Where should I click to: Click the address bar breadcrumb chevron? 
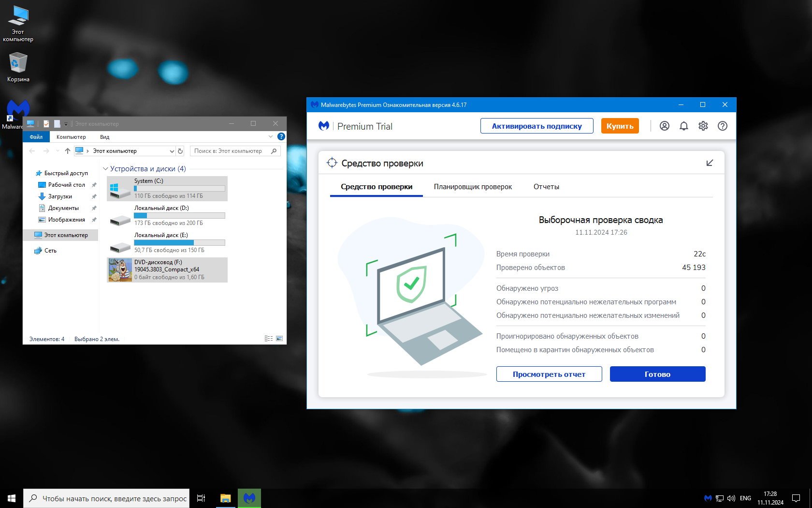click(87, 151)
